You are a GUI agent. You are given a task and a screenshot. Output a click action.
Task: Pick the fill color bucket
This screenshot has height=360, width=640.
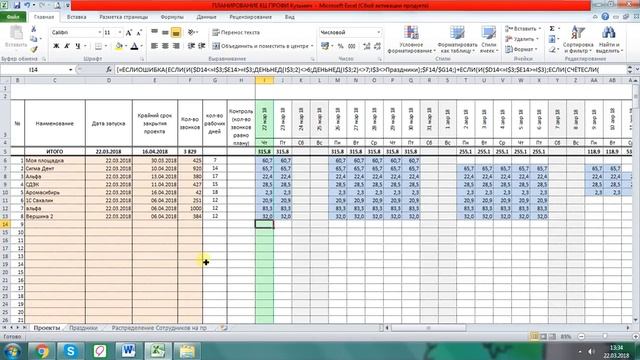tap(118, 46)
